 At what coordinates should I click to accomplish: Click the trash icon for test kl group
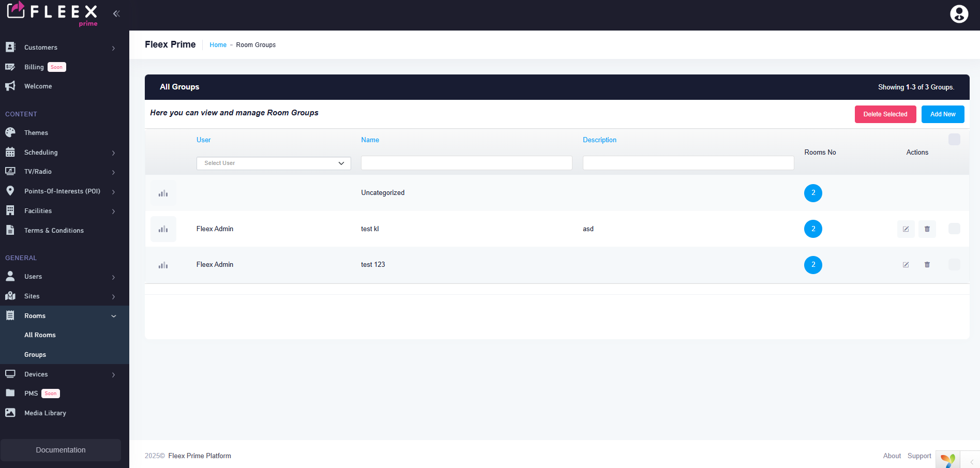tap(927, 229)
